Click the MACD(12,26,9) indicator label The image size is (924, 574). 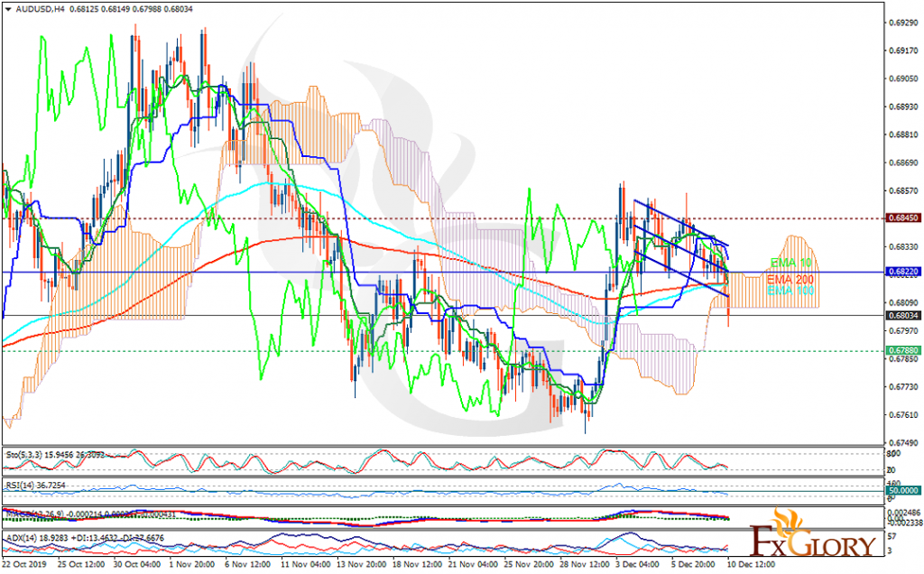click(x=90, y=514)
